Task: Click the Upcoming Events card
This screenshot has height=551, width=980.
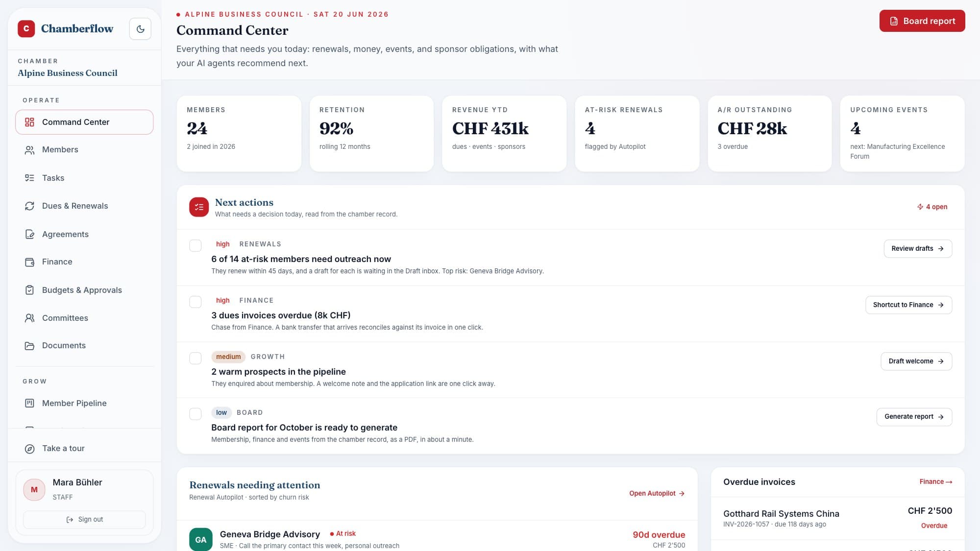Action: point(903,133)
